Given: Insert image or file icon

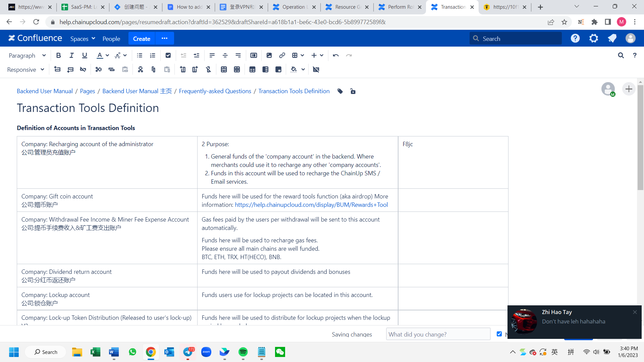Looking at the screenshot, I should pos(269,55).
